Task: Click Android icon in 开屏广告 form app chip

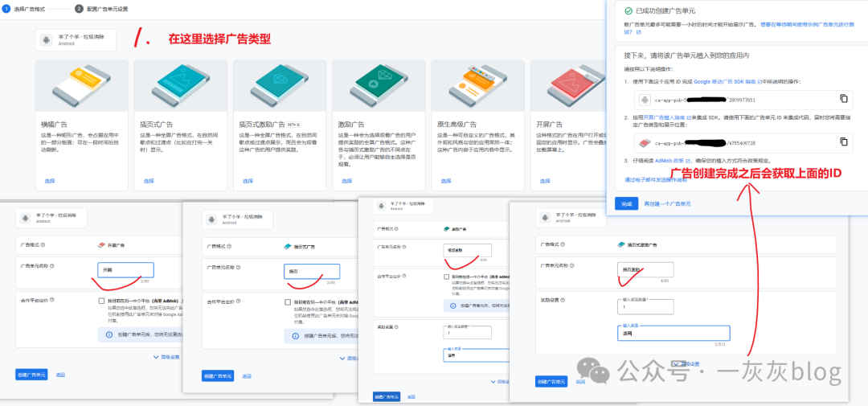Action: (x=26, y=218)
